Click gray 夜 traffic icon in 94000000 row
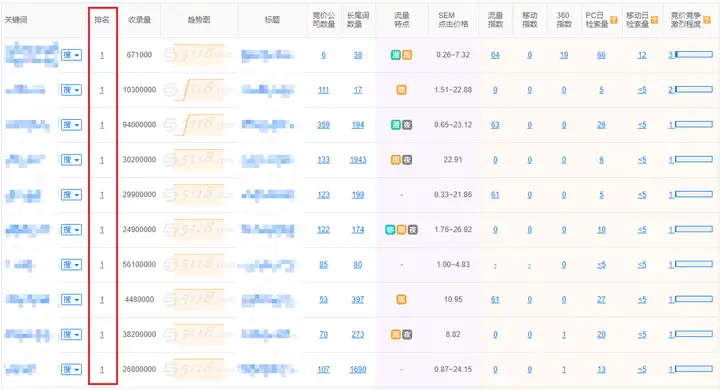This screenshot has width=720, height=390. coord(407,125)
